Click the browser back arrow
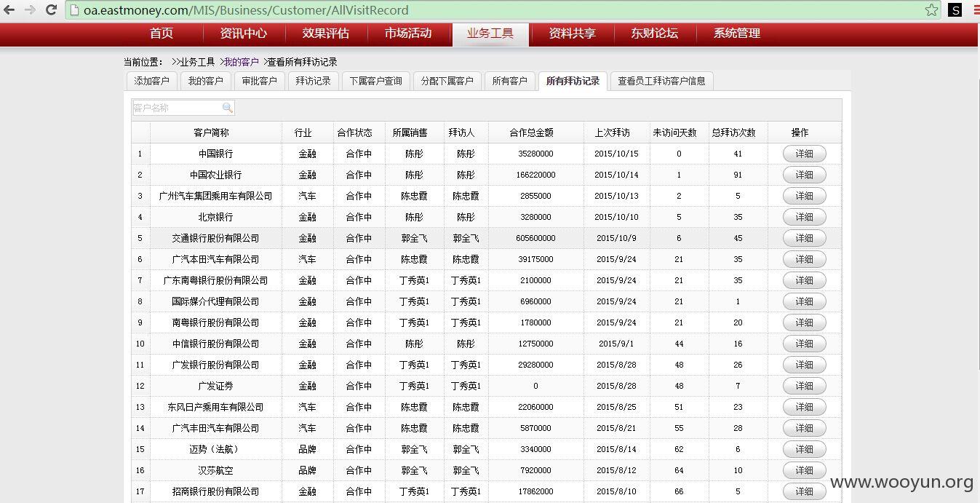 pos(9,10)
